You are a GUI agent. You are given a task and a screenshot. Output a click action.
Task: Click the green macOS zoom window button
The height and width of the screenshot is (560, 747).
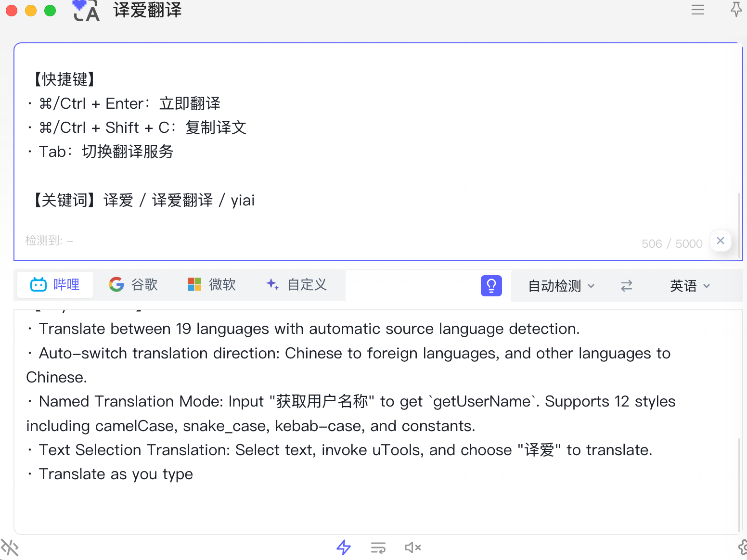50,11
